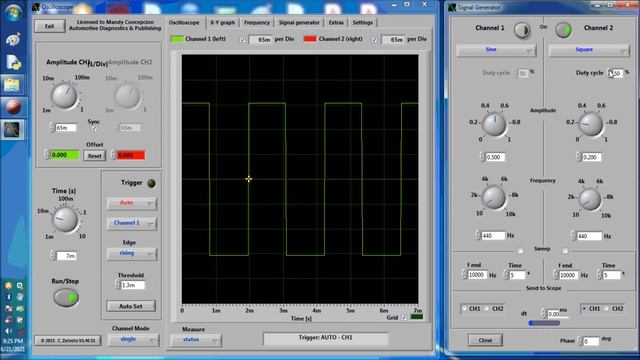Screen dimensions: 640x360
Task: Select right Send to Scope CH1 radio
Action: tap(584, 309)
